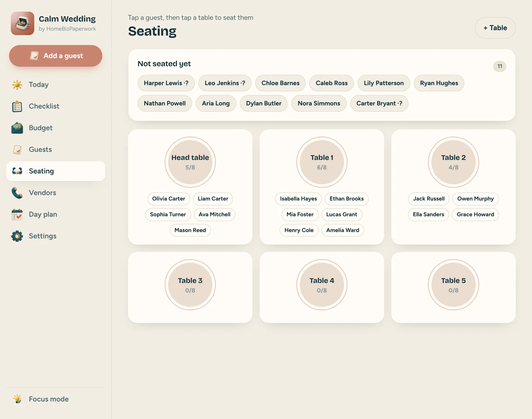Click Olivia Carter at Head table
This screenshot has height=419, width=532.
point(168,199)
